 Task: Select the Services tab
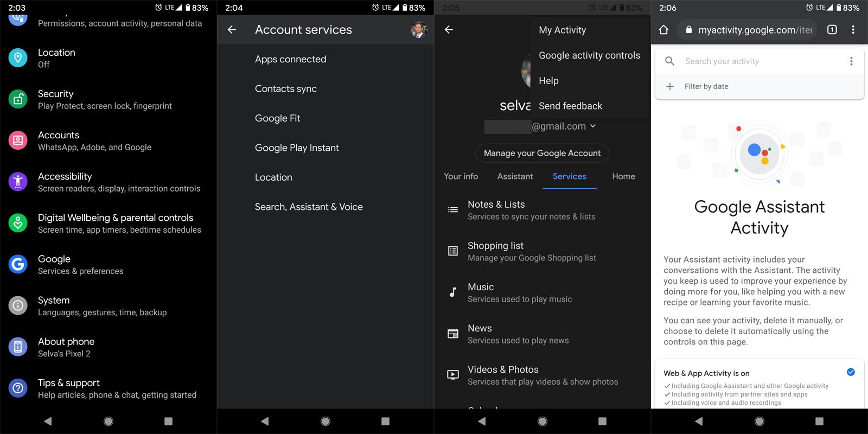[x=570, y=176]
